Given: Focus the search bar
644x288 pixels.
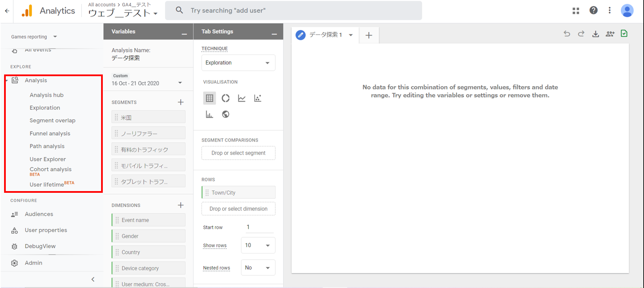Looking at the screenshot, I should 293,11.
